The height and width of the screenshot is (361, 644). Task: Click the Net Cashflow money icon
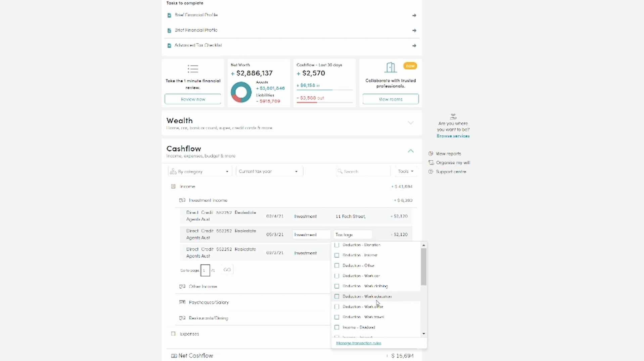(174, 356)
